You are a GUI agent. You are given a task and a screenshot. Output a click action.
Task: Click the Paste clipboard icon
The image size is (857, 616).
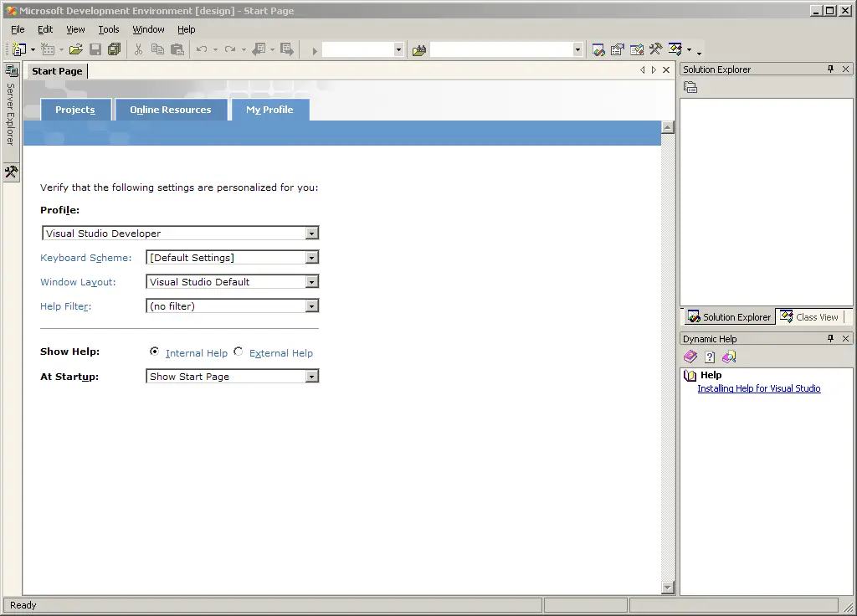click(177, 49)
